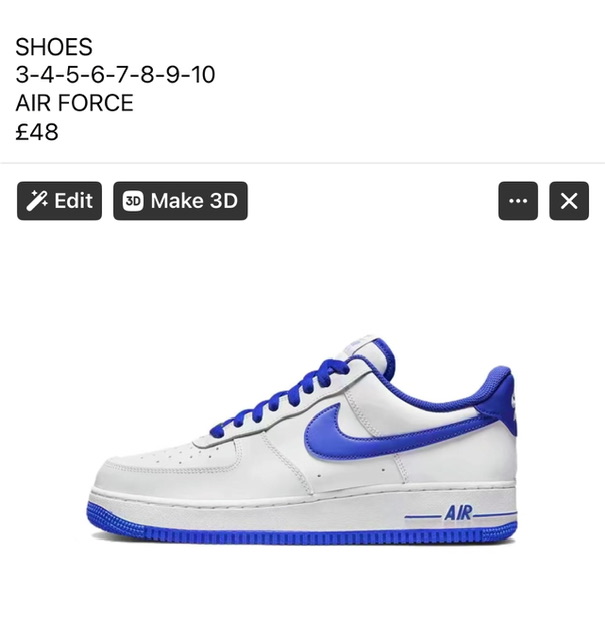Select the SHOES caption line
This screenshot has height=640, width=605.
[54, 47]
